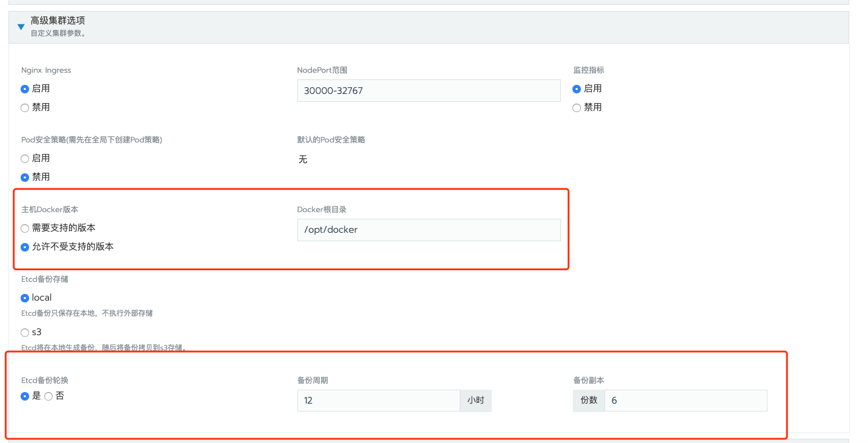Choose 禁用 for Pod安全策略
The height and width of the screenshot is (443, 868).
[x=25, y=178]
